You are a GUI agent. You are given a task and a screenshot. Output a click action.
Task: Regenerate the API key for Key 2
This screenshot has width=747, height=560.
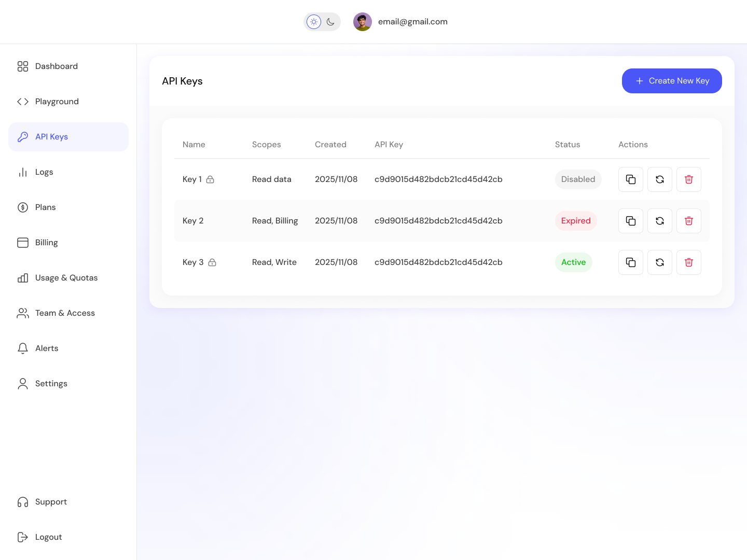(659, 220)
